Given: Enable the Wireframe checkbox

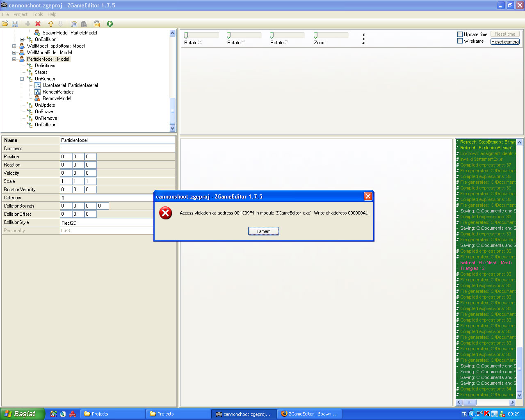Looking at the screenshot, I should click(460, 41).
